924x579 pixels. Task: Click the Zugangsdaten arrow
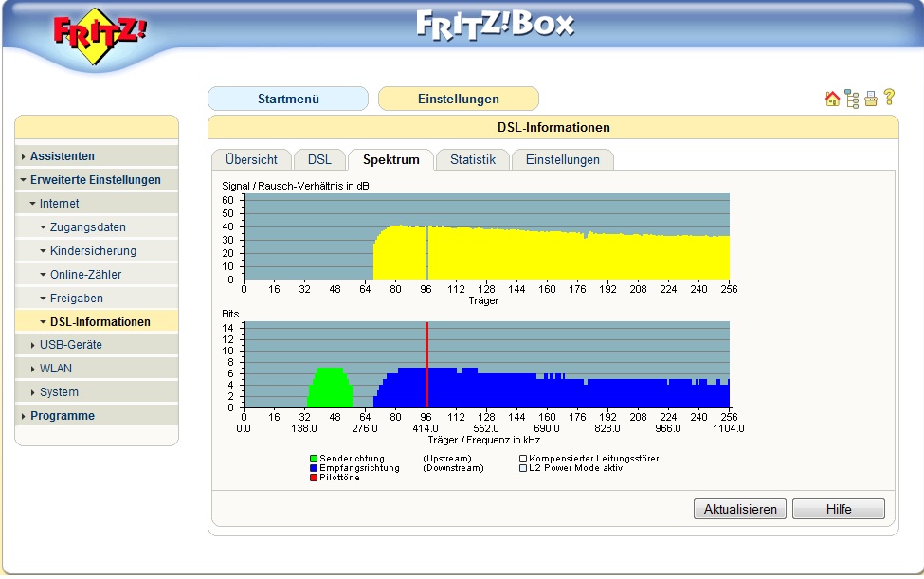point(43,226)
